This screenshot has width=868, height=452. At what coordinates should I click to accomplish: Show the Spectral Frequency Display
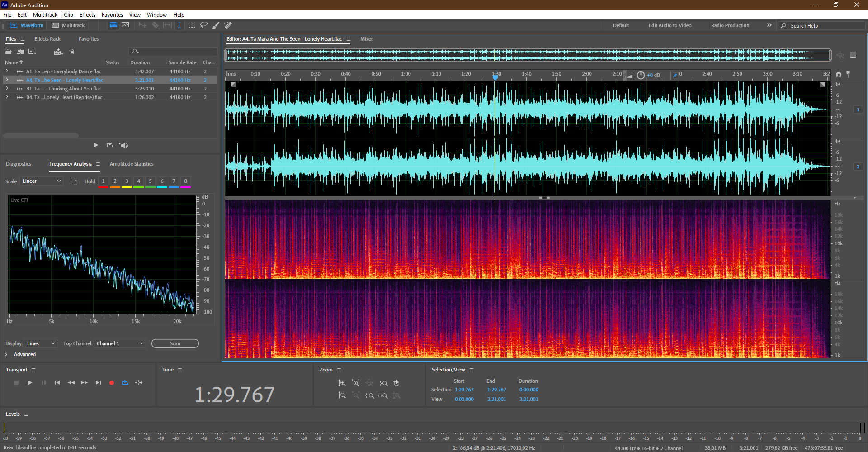113,25
